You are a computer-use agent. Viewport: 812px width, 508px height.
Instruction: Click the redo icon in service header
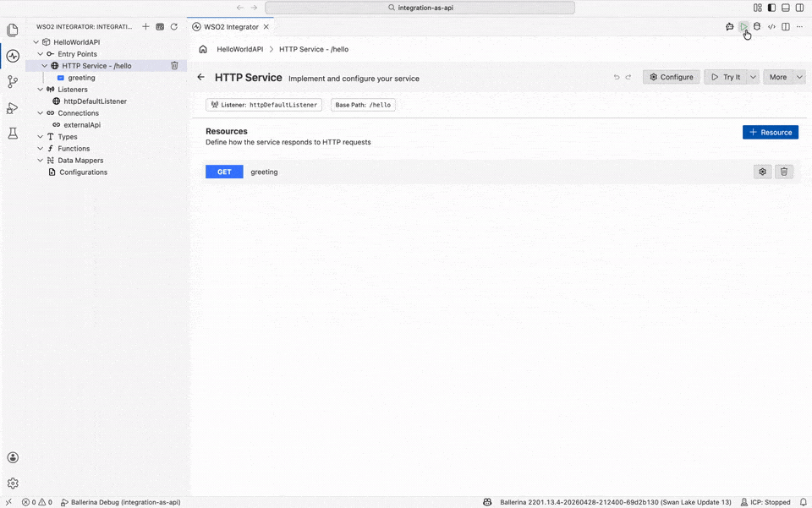tap(628, 77)
